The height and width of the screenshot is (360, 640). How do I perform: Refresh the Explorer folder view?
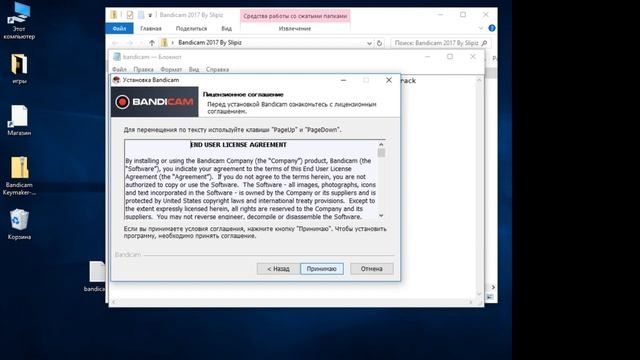(x=380, y=43)
